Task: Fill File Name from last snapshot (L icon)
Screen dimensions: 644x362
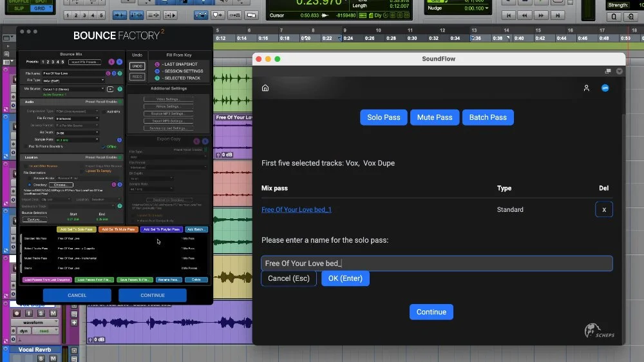Action: pyautogui.click(x=108, y=73)
